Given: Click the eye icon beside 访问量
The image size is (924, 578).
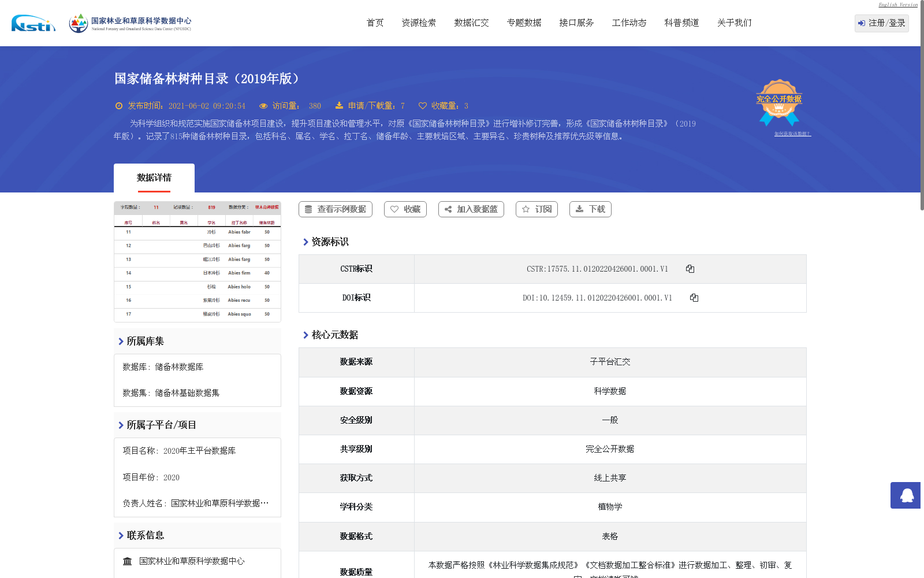Looking at the screenshot, I should [263, 106].
